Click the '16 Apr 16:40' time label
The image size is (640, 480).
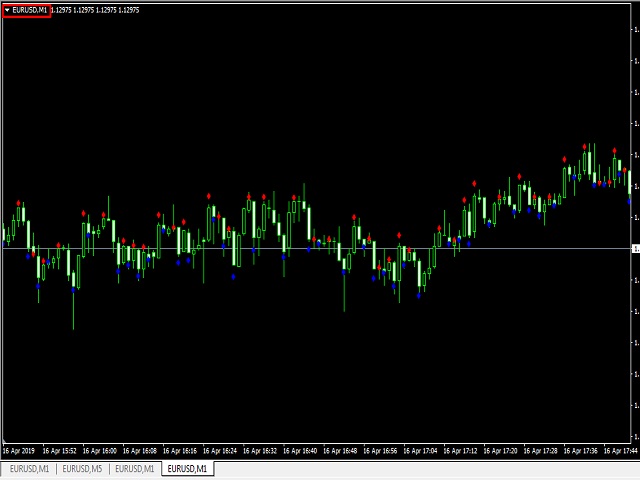click(x=300, y=451)
